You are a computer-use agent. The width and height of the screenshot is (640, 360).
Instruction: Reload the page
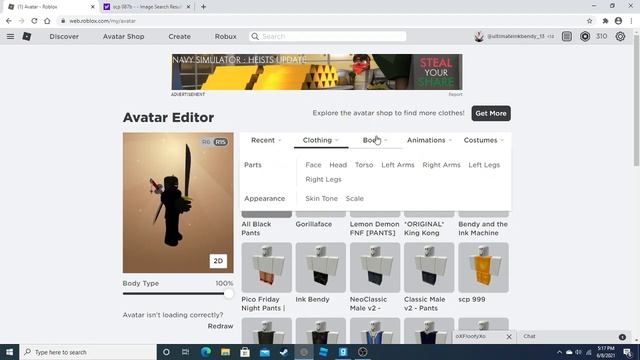34,21
